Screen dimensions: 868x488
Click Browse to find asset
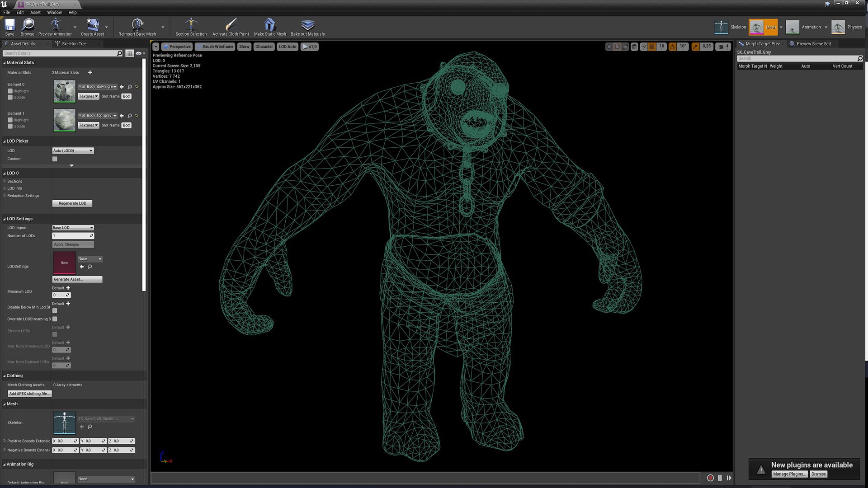pyautogui.click(x=27, y=27)
